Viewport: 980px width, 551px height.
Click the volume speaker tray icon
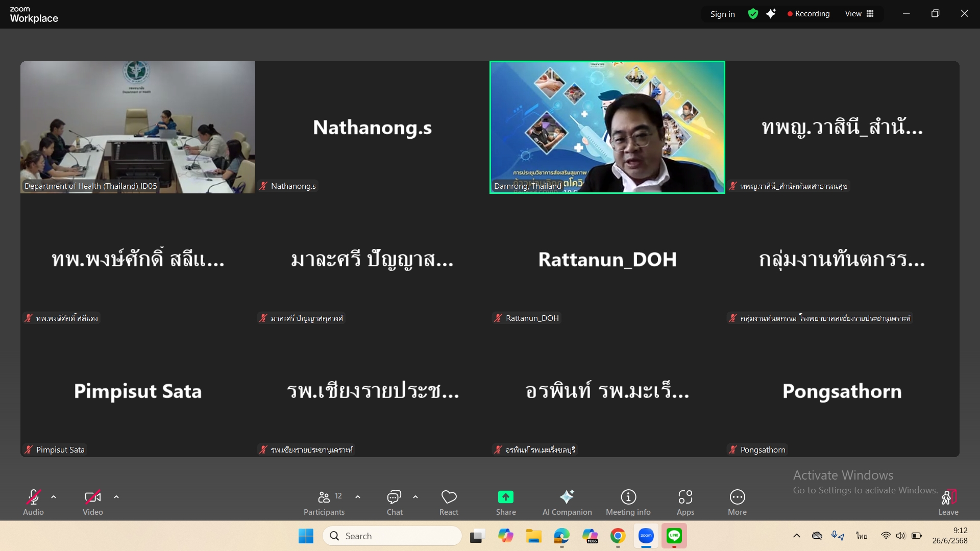pos(901,536)
